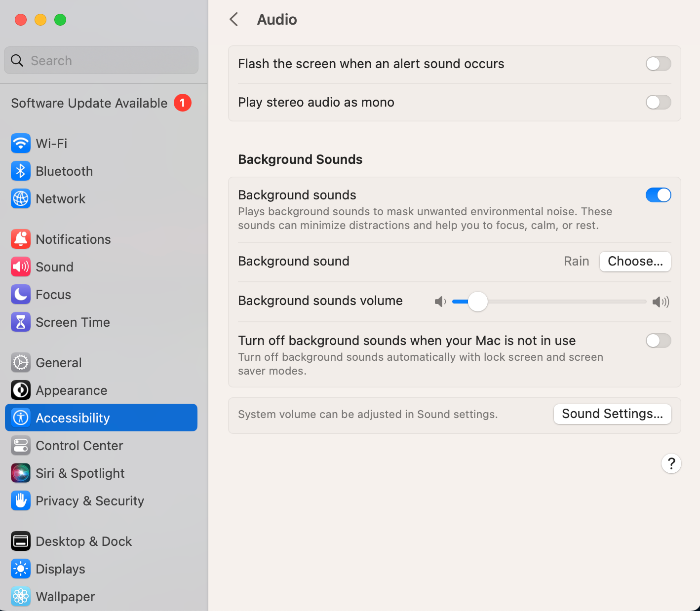Turn off the Background sounds switch

(x=658, y=195)
